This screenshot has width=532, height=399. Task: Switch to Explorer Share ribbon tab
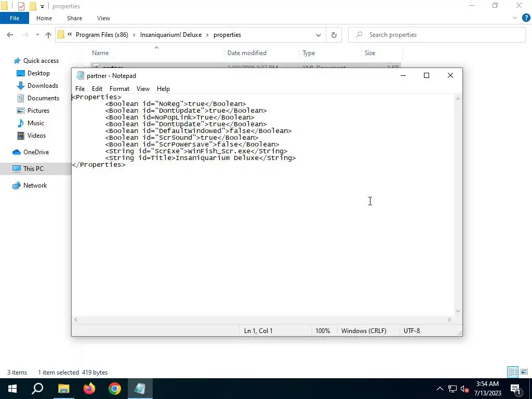(74, 18)
